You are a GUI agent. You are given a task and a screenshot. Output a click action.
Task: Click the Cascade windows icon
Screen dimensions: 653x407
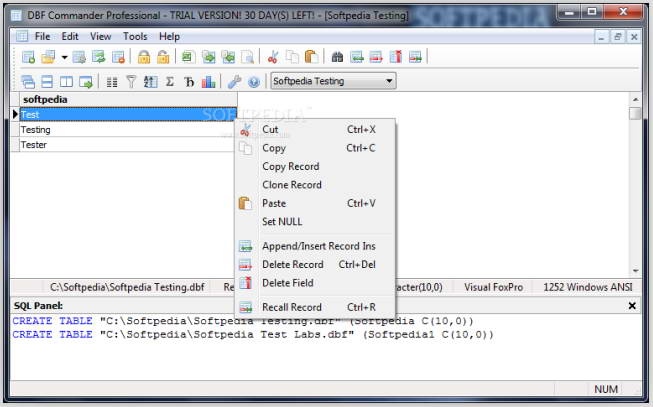click(x=28, y=82)
